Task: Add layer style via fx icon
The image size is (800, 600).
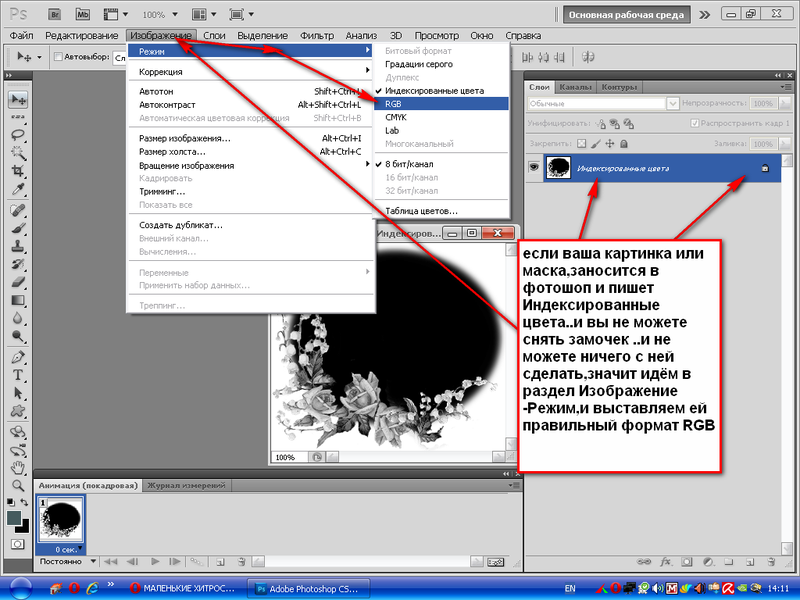Action: (665, 562)
